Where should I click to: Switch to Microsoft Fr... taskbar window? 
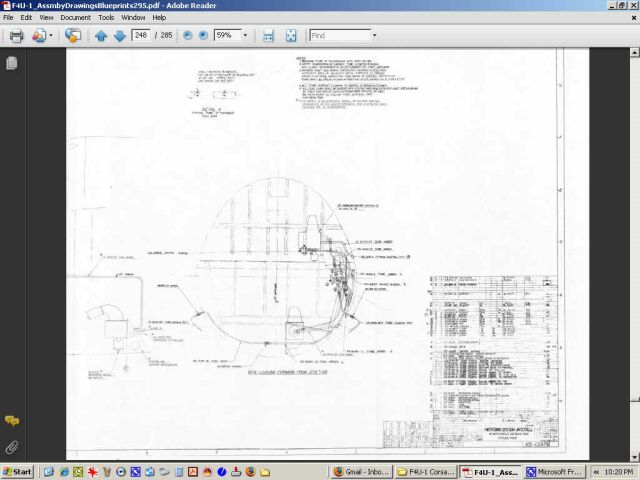point(554,472)
